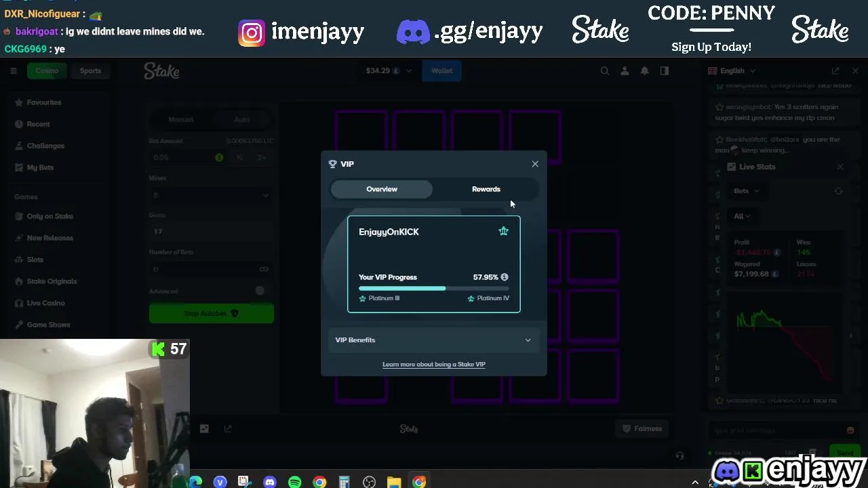868x488 pixels.
Task: Open Recent in the sidebar
Action: (x=38, y=124)
